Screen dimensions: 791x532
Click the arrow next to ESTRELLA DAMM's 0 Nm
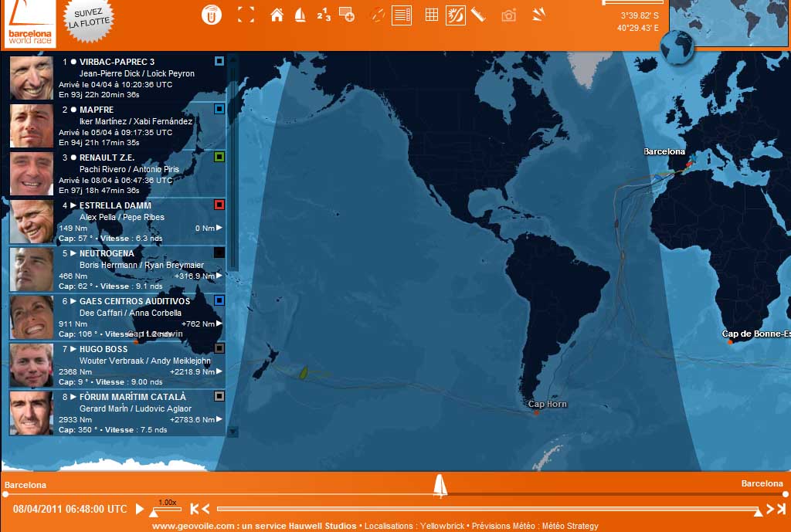(x=219, y=228)
